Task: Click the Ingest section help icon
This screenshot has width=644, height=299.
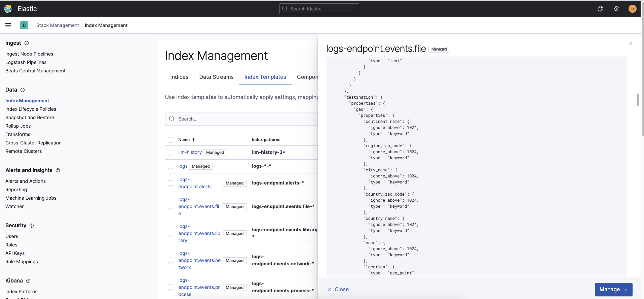Action: click(27, 43)
